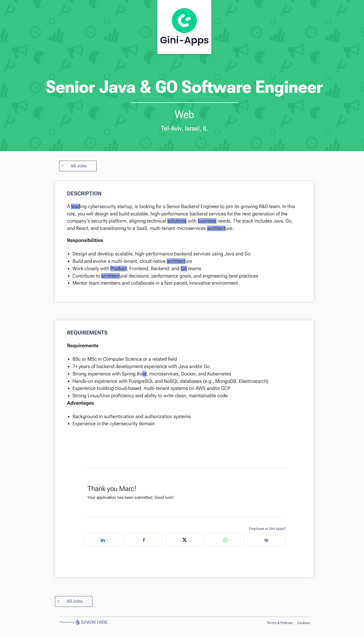
Task: Click the back chevron beside All Jobs above Description
Action: (x=63, y=166)
